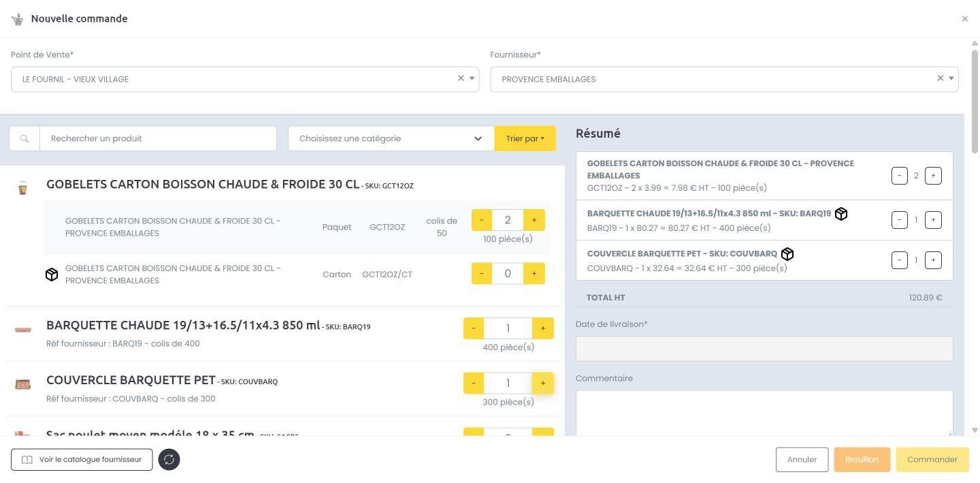Increase Paquet GCT12OZ quantity
This screenshot has width=980, height=483.
(x=534, y=220)
